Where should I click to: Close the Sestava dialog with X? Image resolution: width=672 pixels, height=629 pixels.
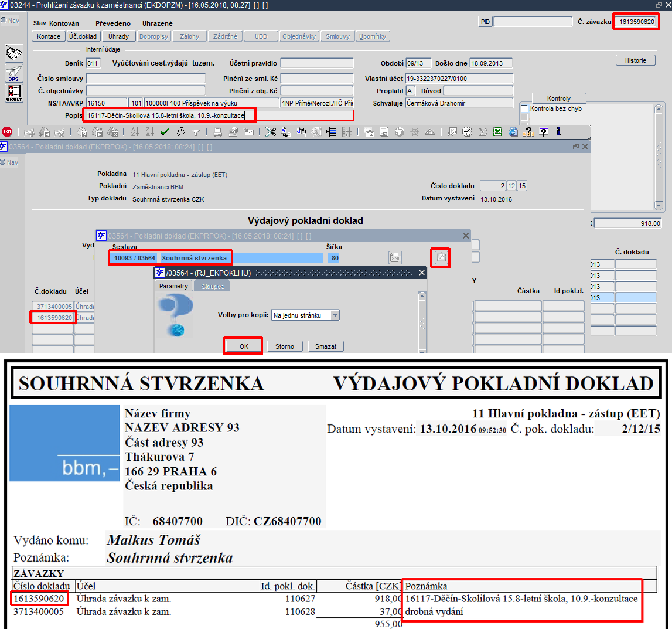[x=466, y=236]
